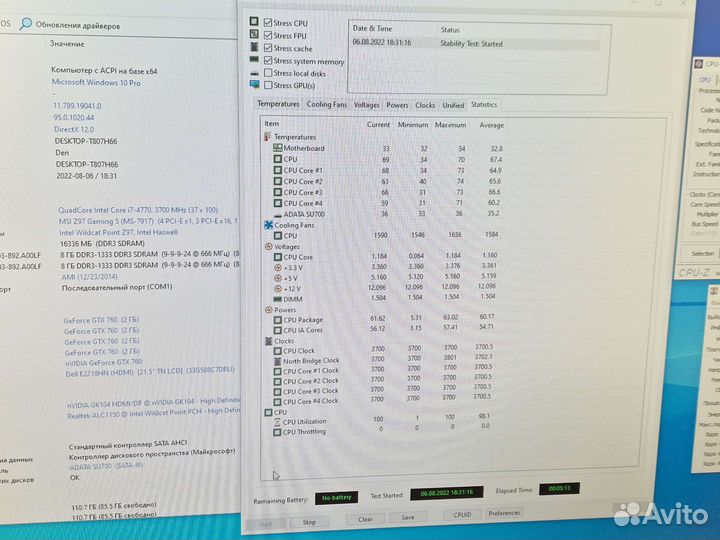Uncheck the Stress cache checkbox
Screen dimensions: 720x540
click(x=268, y=48)
